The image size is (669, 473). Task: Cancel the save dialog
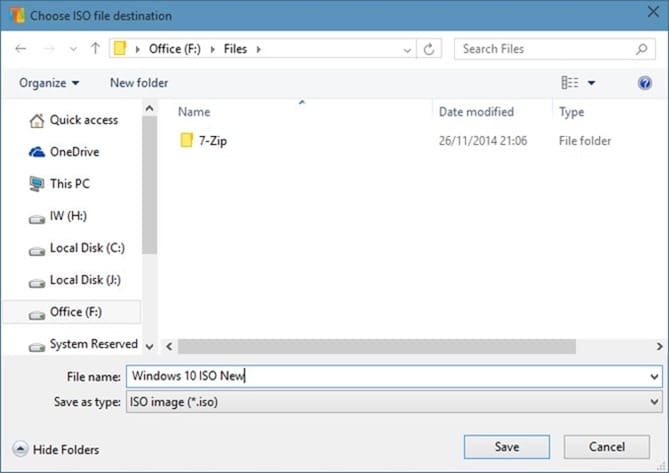point(607,447)
